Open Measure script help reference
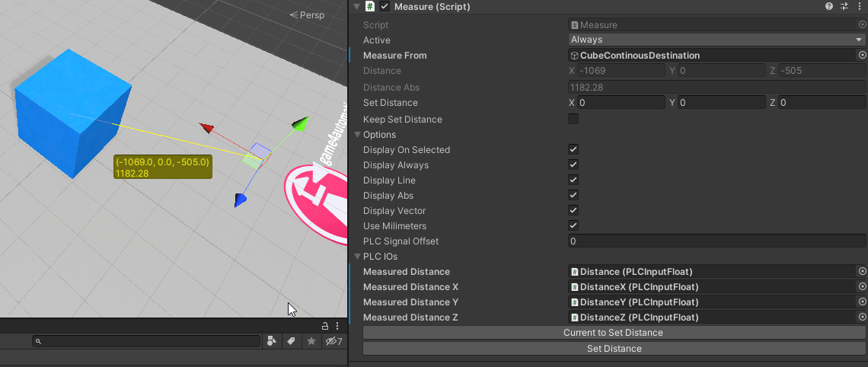The image size is (868, 367). [829, 7]
